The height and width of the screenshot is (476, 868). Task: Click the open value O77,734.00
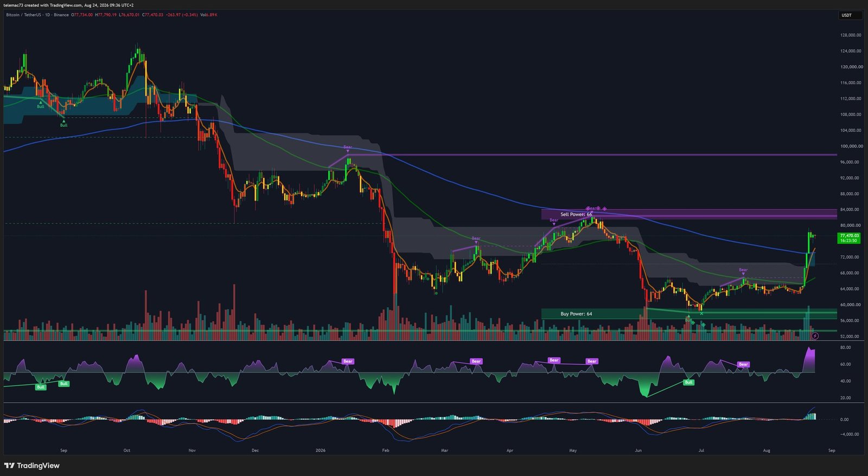pos(82,15)
